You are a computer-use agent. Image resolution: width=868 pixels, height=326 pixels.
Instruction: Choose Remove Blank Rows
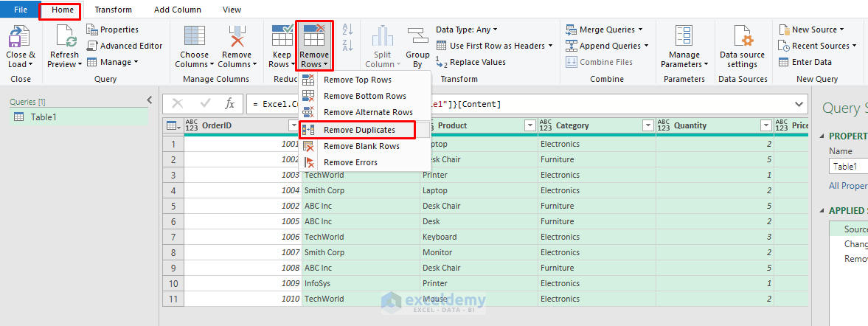364,146
